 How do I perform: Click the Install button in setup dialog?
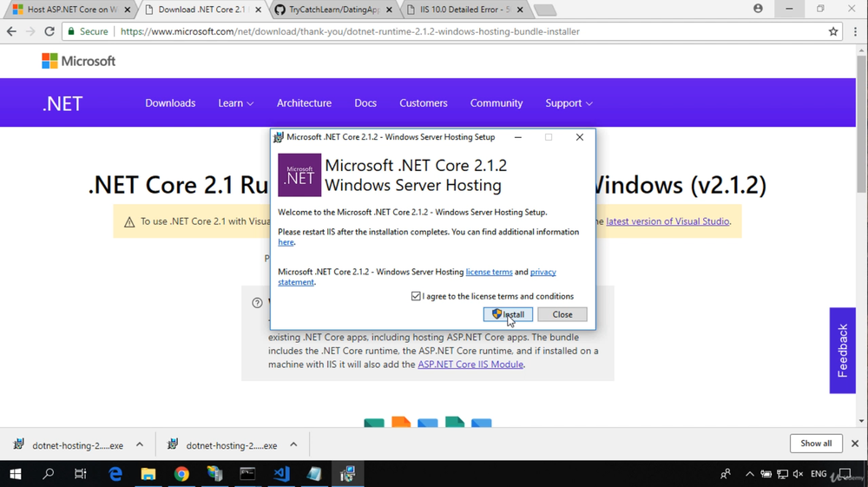coord(508,314)
